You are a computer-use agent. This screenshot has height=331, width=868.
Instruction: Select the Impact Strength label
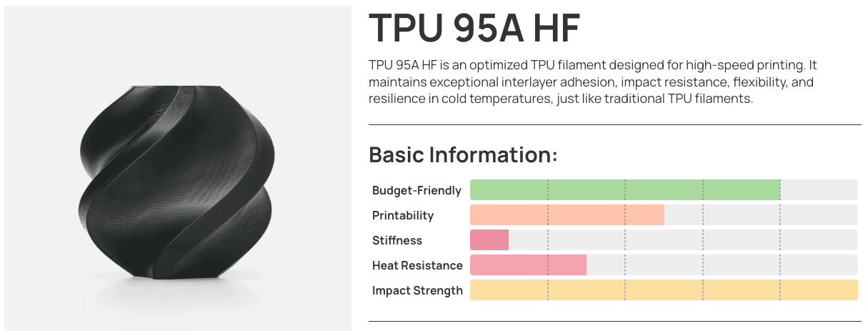click(417, 290)
